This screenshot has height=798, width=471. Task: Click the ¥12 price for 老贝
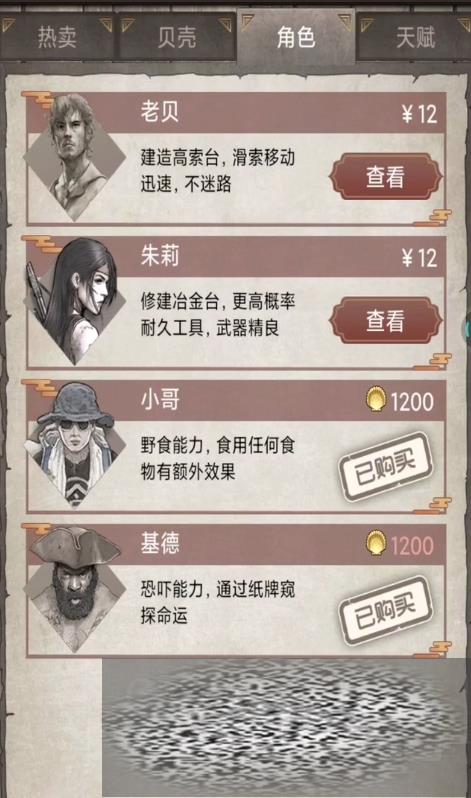[x=419, y=113]
